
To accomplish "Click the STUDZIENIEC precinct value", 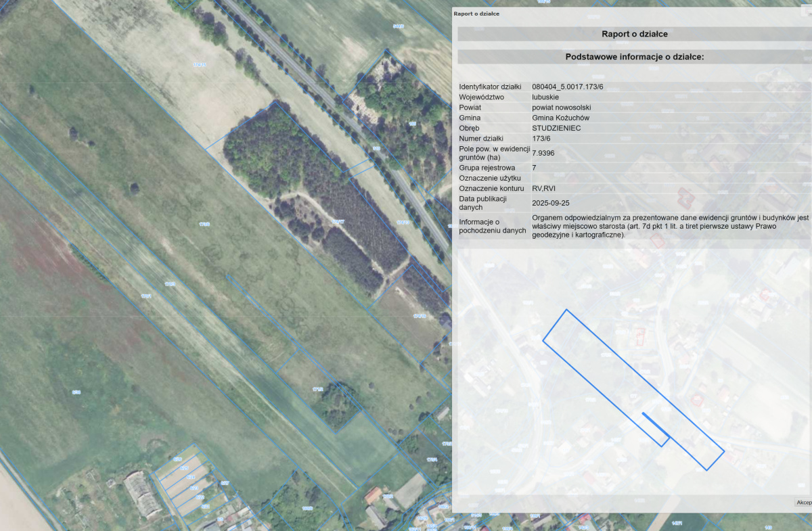I will 556,128.
